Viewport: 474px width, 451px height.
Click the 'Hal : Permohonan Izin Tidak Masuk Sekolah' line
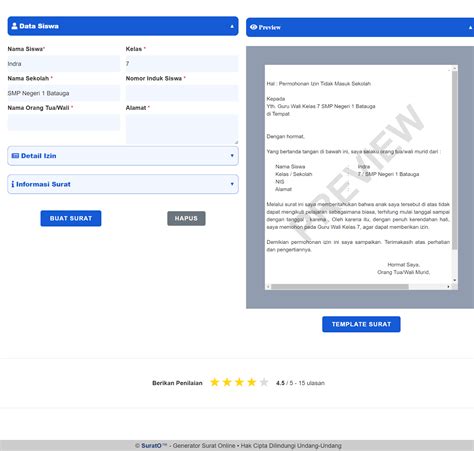point(319,84)
